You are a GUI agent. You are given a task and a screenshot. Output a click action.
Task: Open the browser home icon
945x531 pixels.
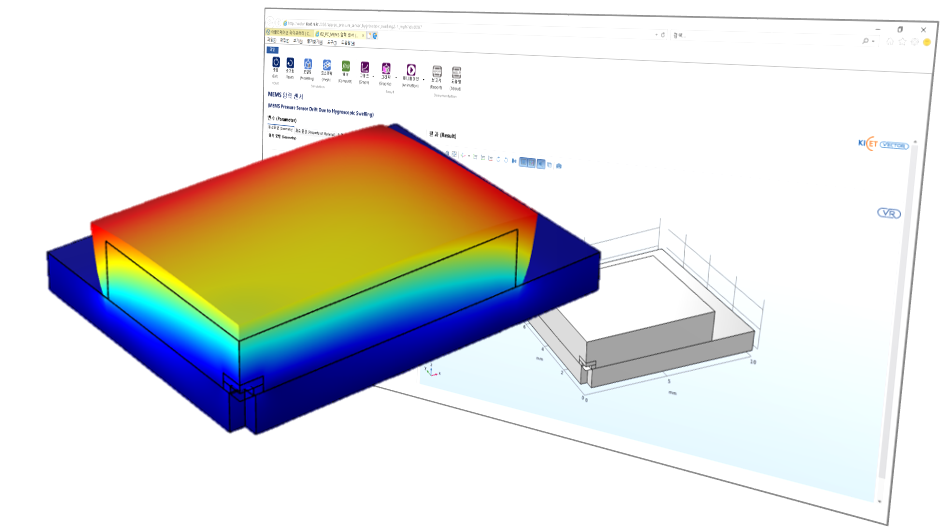(889, 41)
